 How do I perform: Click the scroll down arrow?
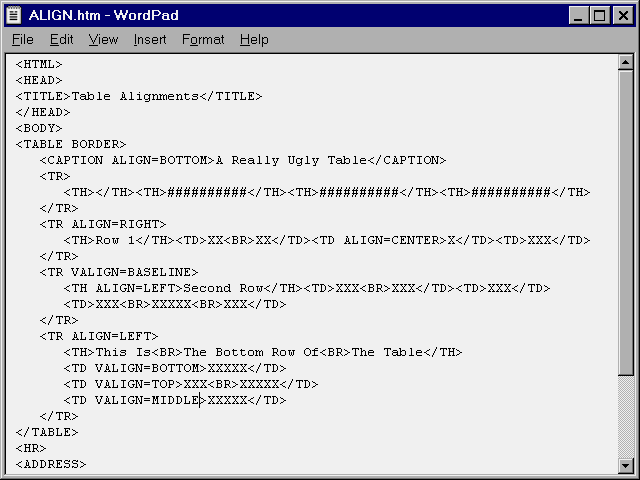(x=626, y=465)
